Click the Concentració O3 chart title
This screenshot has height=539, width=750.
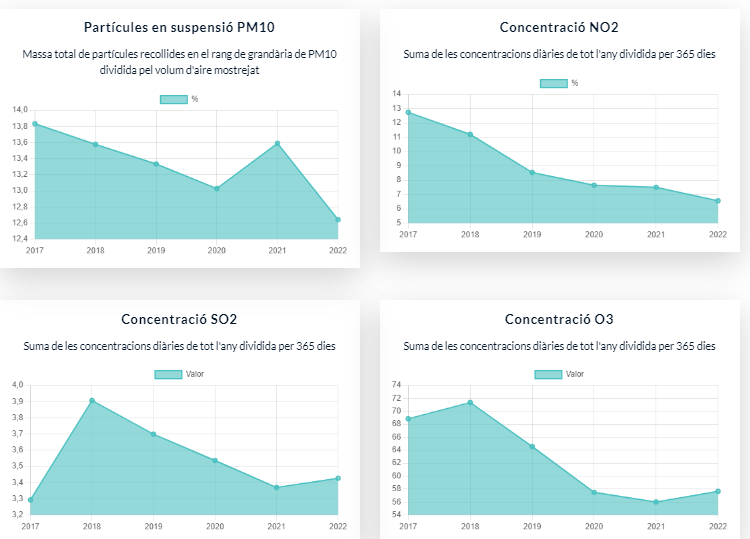point(559,319)
